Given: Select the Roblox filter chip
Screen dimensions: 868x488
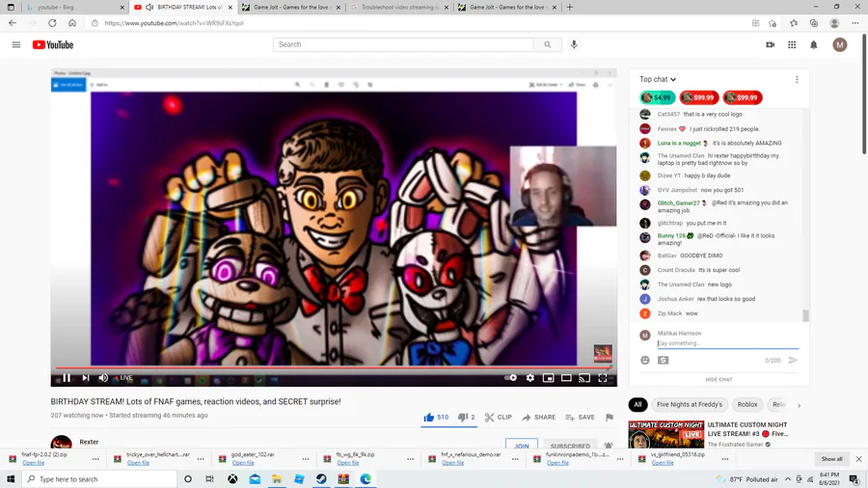Looking at the screenshot, I should point(747,404).
